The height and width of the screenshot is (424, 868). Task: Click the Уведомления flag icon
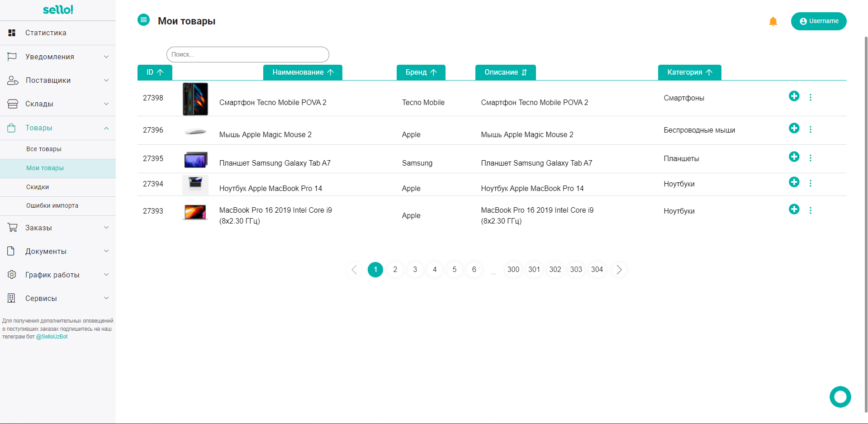coord(12,57)
